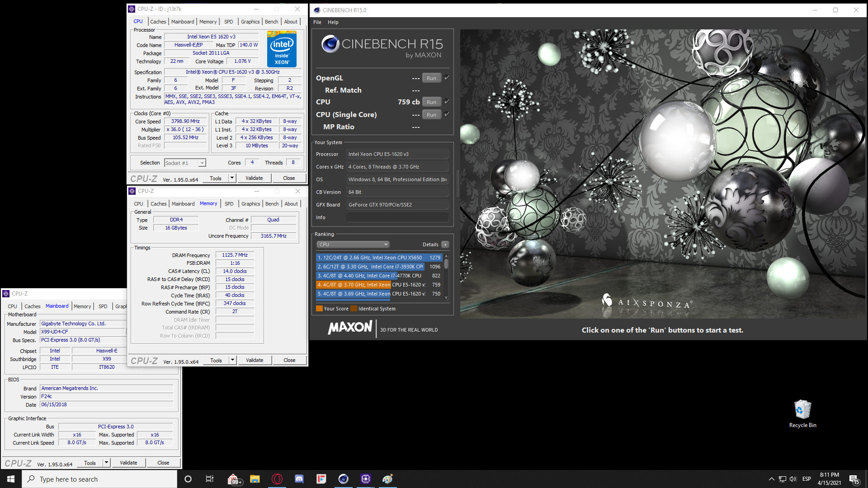The height and width of the screenshot is (488, 868).
Task: Open About tab in Memory CPU-Z window
Action: point(291,204)
